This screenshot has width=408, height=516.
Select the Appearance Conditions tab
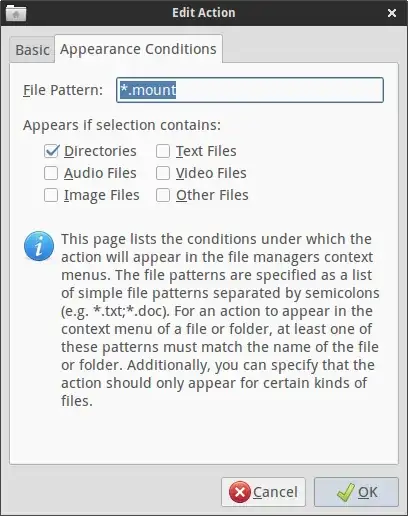coord(138,49)
